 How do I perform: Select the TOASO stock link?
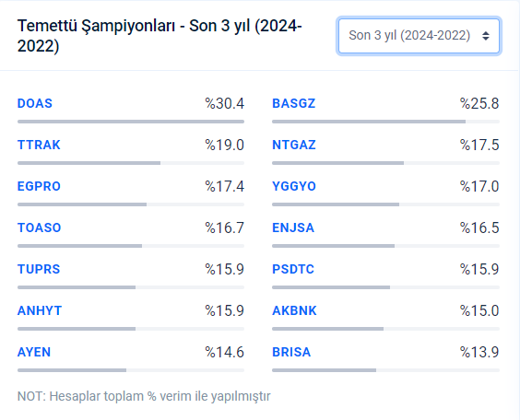tap(39, 227)
